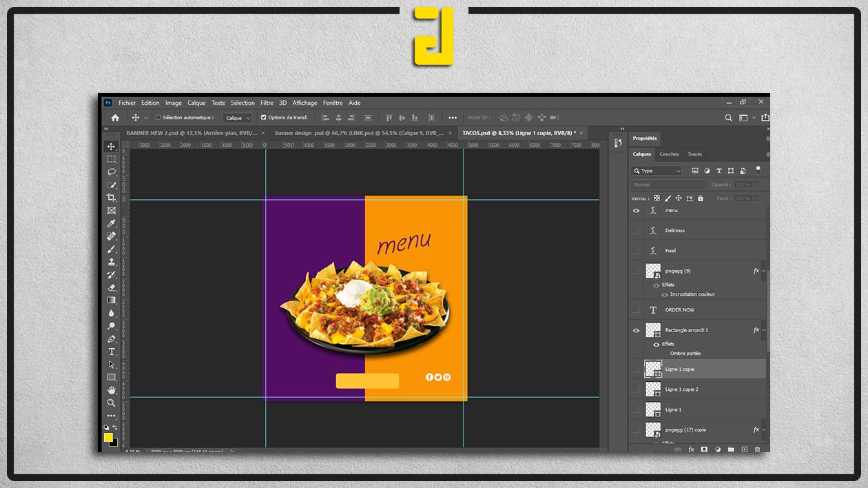Collapse effects of pngegg (9) layer
The height and width of the screenshot is (488, 868).
(763, 271)
